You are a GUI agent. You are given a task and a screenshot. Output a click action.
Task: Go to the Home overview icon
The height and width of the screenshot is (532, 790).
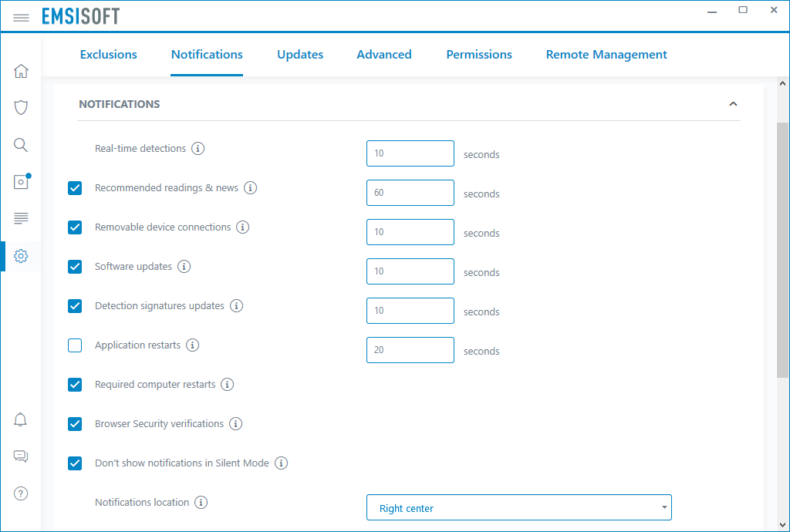point(21,71)
